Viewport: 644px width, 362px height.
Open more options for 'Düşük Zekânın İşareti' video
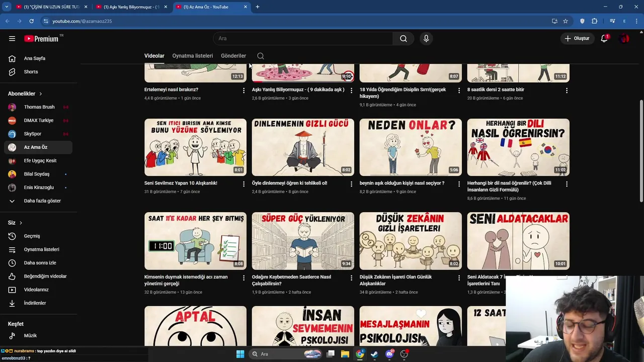[x=459, y=278]
